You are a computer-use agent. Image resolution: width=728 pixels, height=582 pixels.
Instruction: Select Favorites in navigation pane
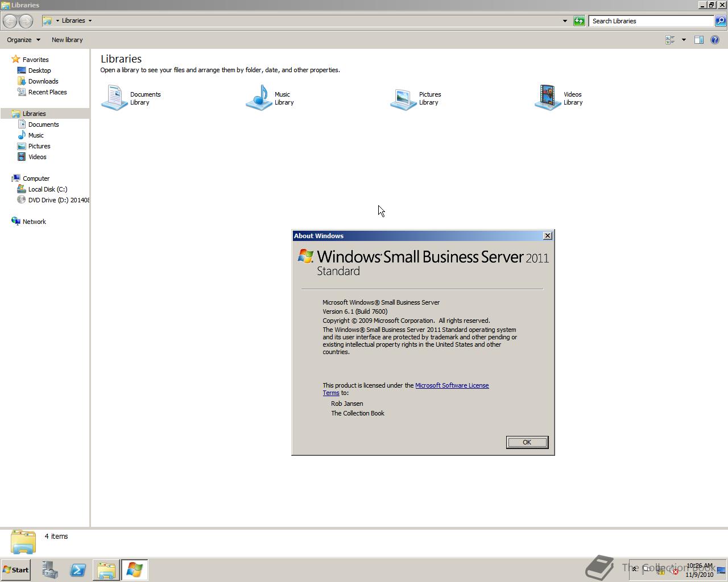pos(35,60)
